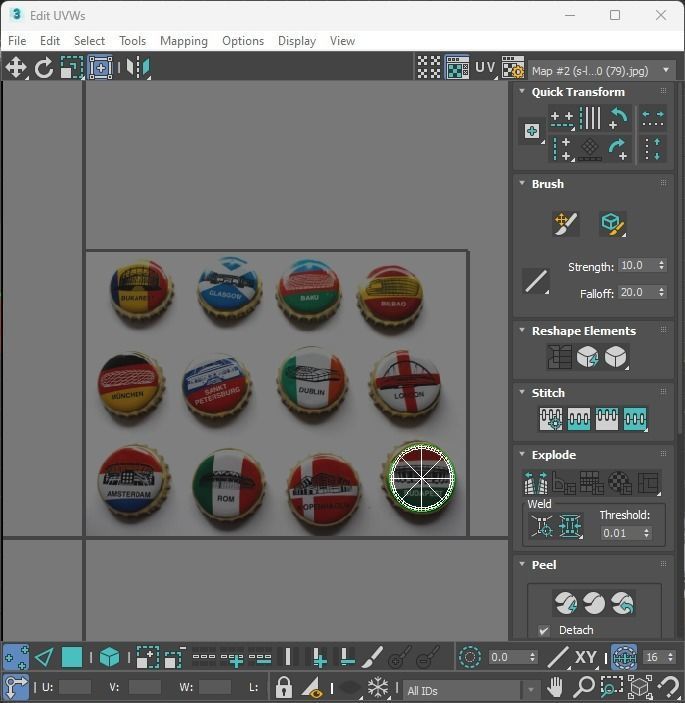Toggle Freeze Selected snowflake icon
685x703 pixels.
tap(378, 687)
